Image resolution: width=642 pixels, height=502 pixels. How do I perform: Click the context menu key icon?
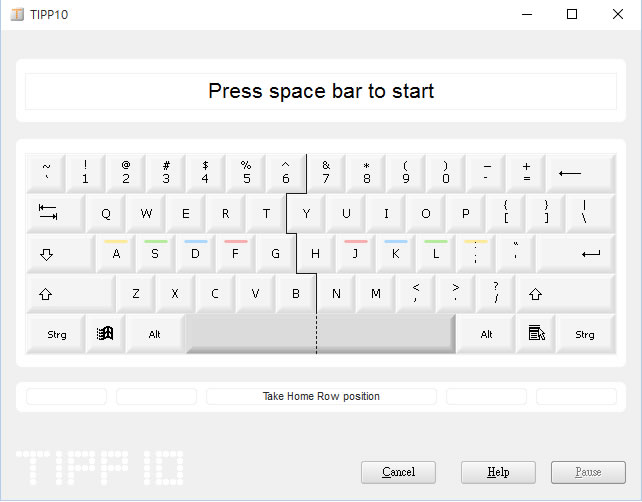pyautogui.click(x=536, y=334)
